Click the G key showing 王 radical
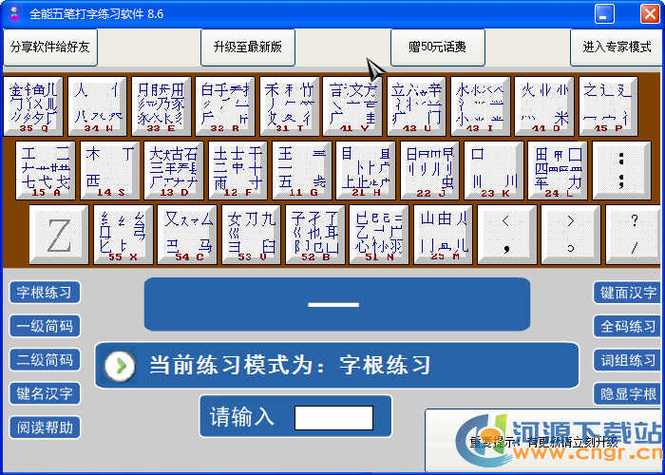Viewport: 665px width, 475px height. click(302, 171)
